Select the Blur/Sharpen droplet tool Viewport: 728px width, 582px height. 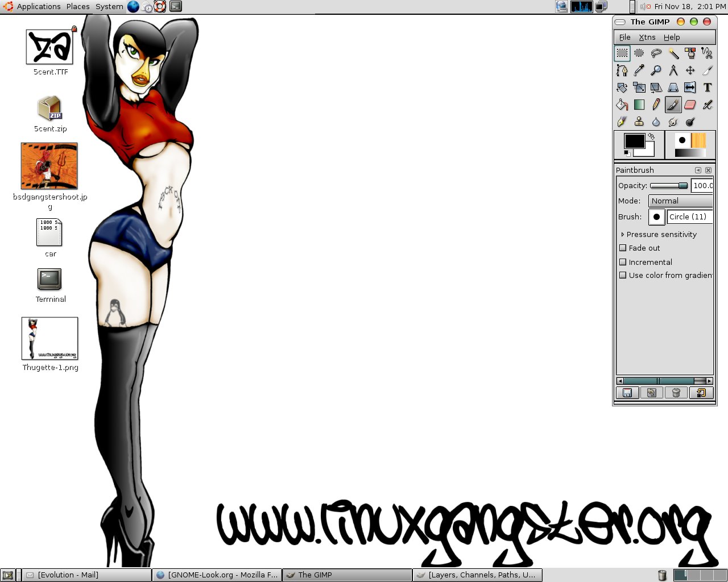click(x=656, y=122)
